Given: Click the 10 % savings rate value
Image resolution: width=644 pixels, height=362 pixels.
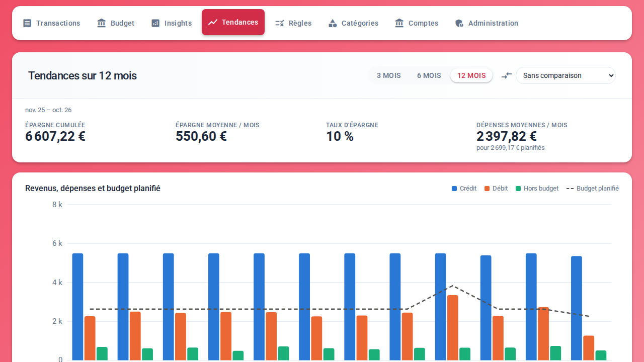Looking at the screenshot, I should tap(340, 136).
